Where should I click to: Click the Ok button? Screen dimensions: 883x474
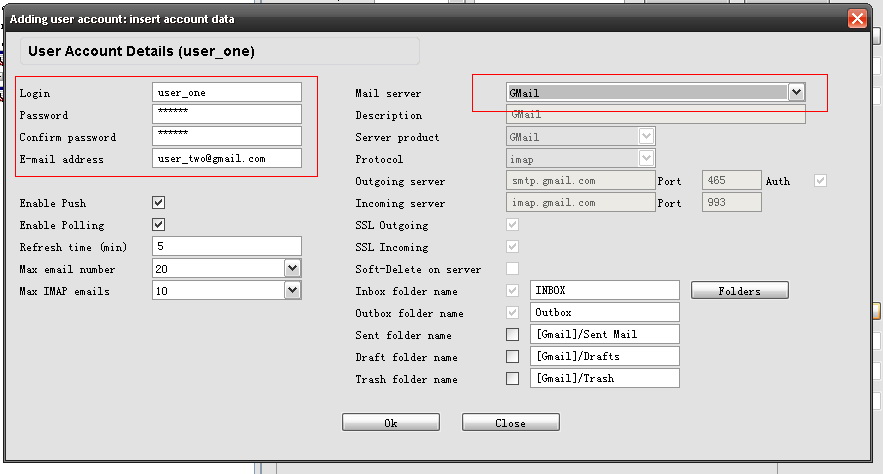click(x=391, y=423)
